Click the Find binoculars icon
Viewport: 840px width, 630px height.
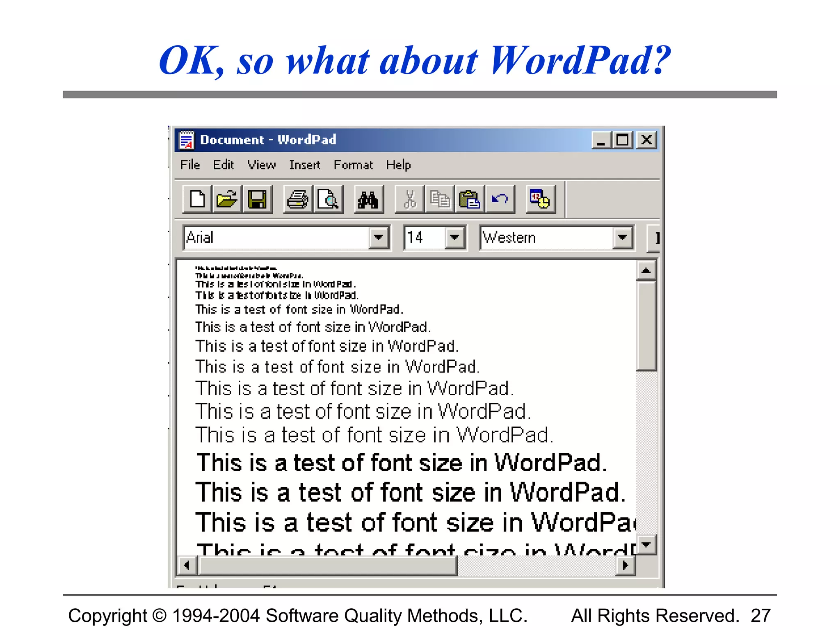pos(369,199)
